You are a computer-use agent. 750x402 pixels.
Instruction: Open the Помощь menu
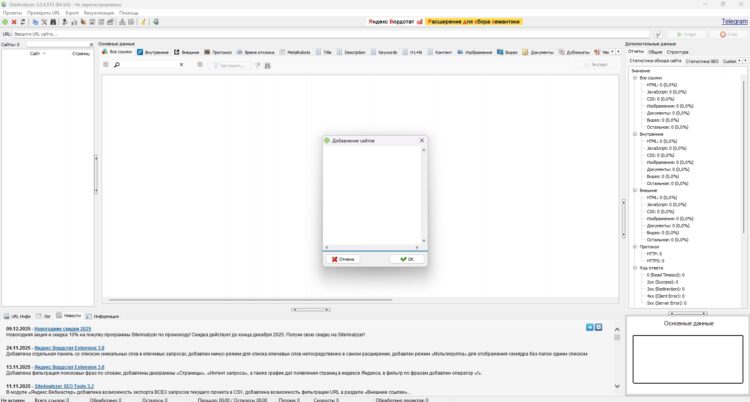coord(129,13)
